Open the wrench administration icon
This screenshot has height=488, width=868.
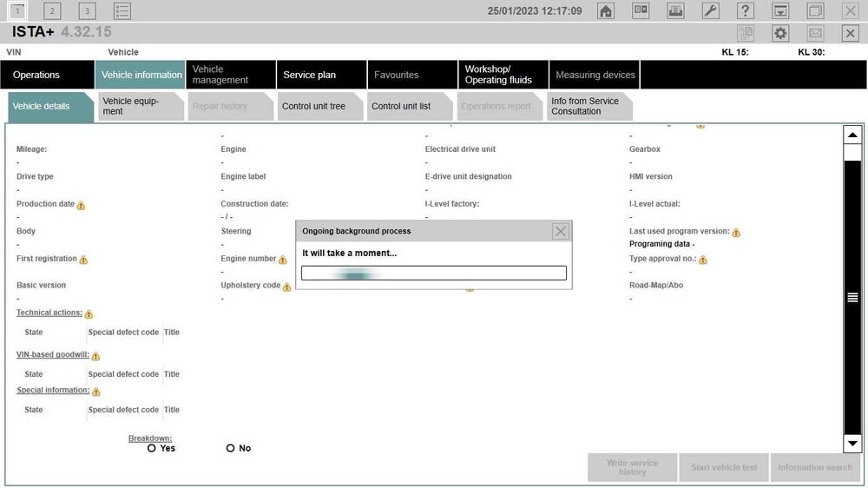[x=710, y=10]
